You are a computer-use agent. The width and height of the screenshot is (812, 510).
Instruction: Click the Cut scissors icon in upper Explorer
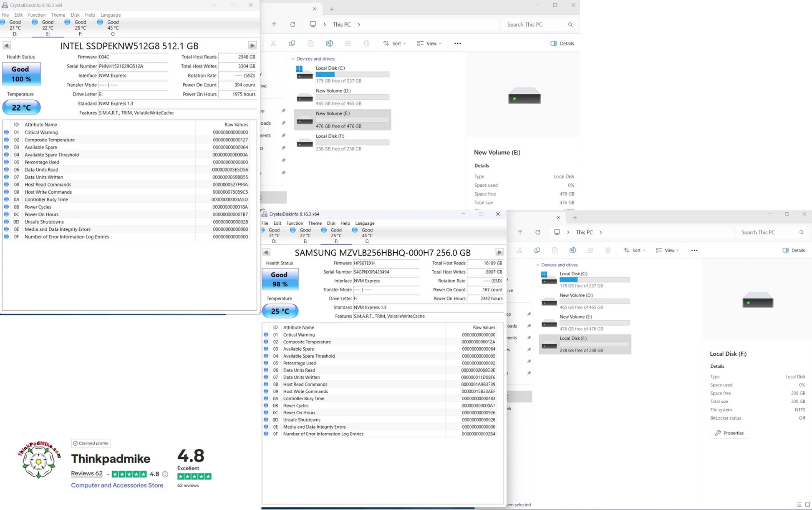[x=273, y=43]
